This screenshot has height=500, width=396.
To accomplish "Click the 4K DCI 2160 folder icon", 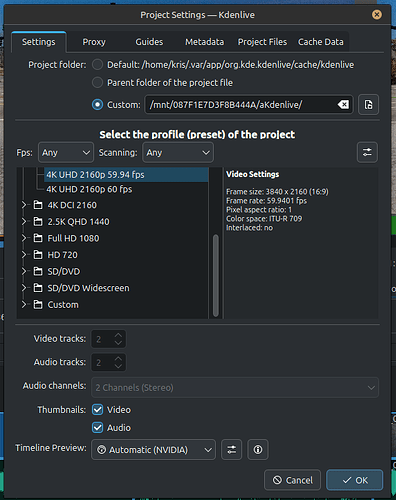I will click(38, 205).
